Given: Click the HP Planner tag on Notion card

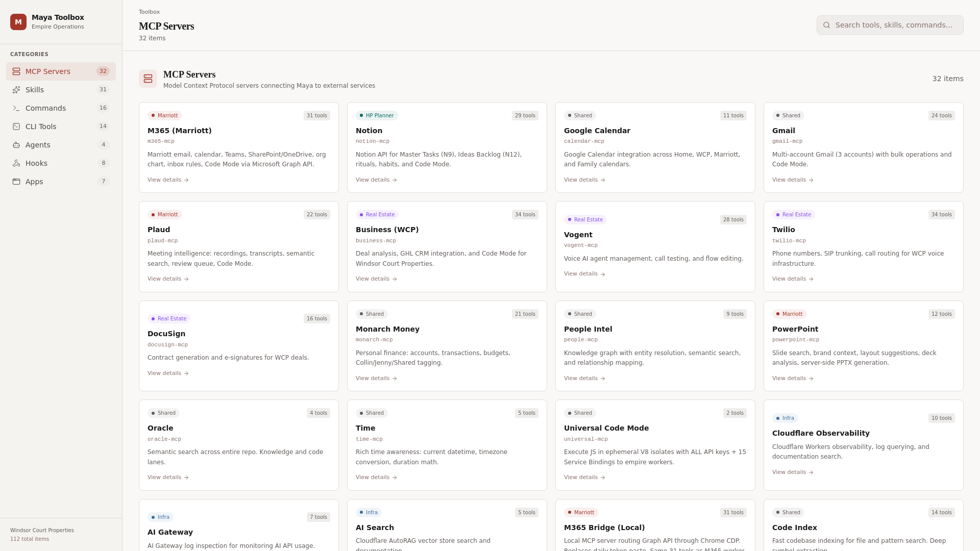Looking at the screenshot, I should click(x=377, y=116).
